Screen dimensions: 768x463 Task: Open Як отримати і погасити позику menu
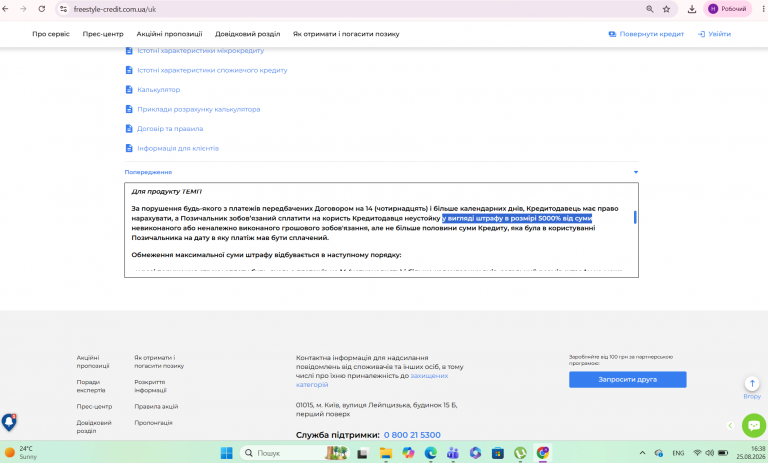click(x=346, y=34)
